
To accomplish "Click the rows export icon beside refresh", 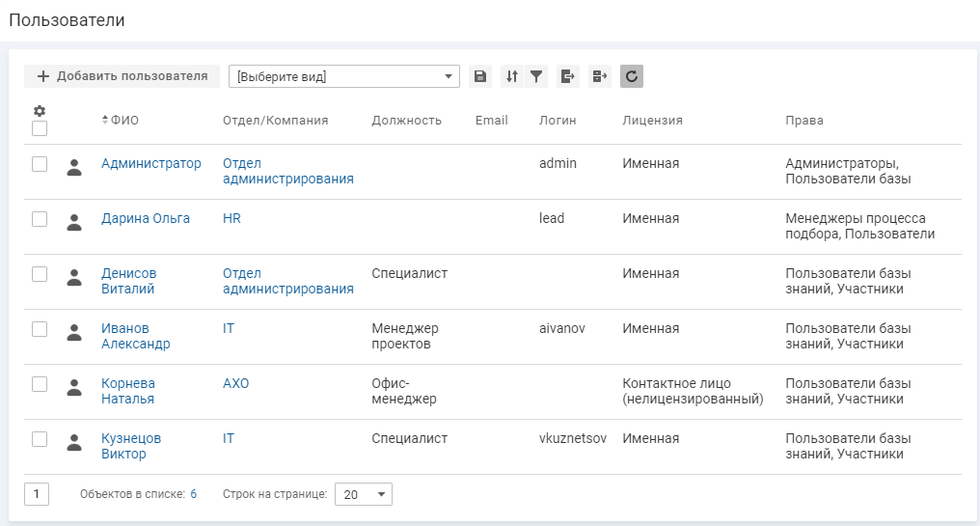I will [600, 76].
